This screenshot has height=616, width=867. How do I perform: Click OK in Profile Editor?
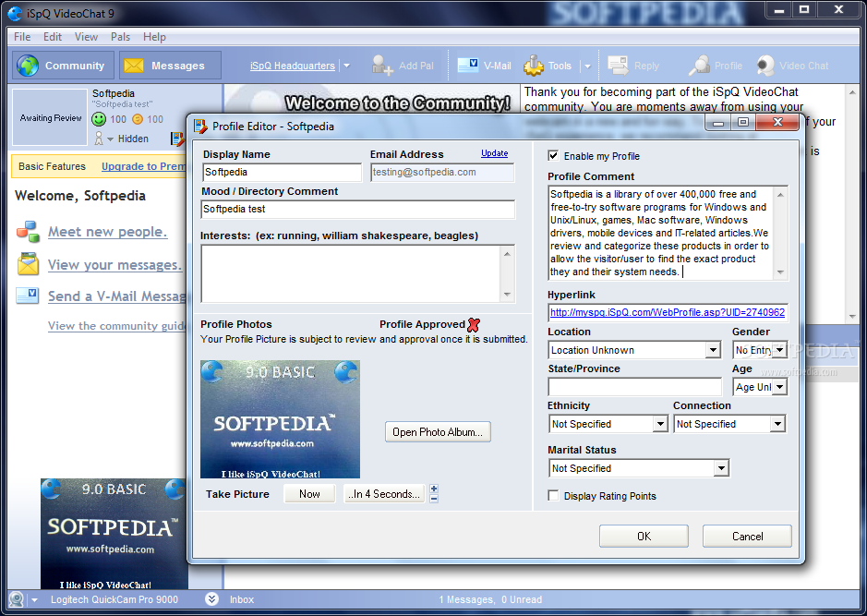[644, 537]
